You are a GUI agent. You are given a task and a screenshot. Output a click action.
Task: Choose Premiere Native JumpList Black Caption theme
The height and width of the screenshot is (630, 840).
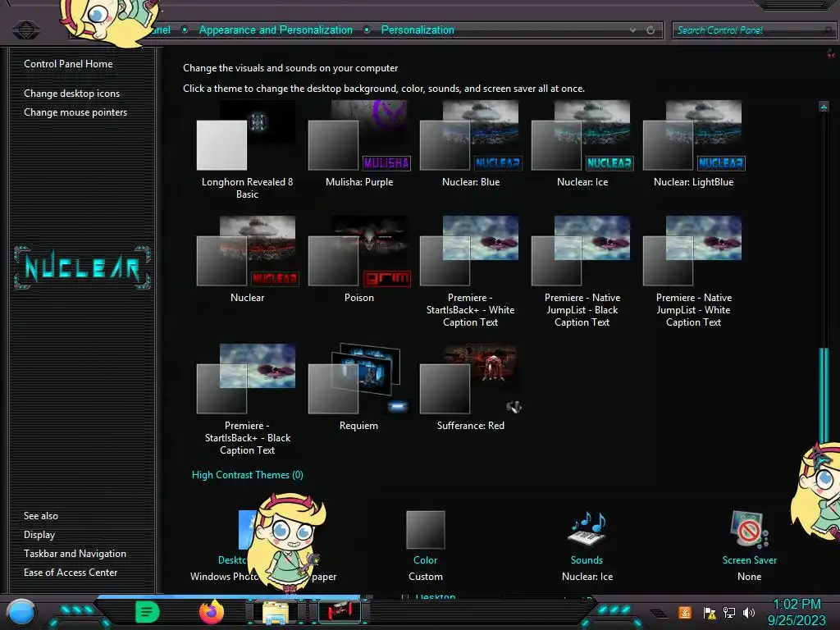(582, 271)
